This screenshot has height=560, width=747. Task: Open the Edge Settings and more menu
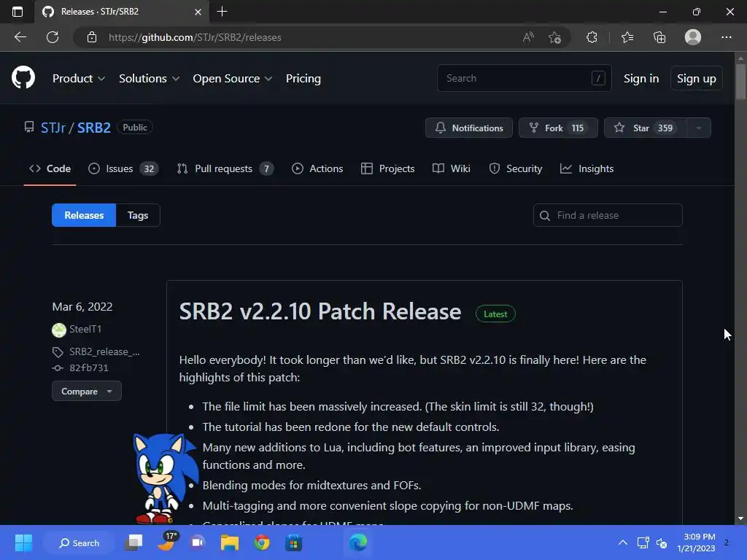(726, 37)
